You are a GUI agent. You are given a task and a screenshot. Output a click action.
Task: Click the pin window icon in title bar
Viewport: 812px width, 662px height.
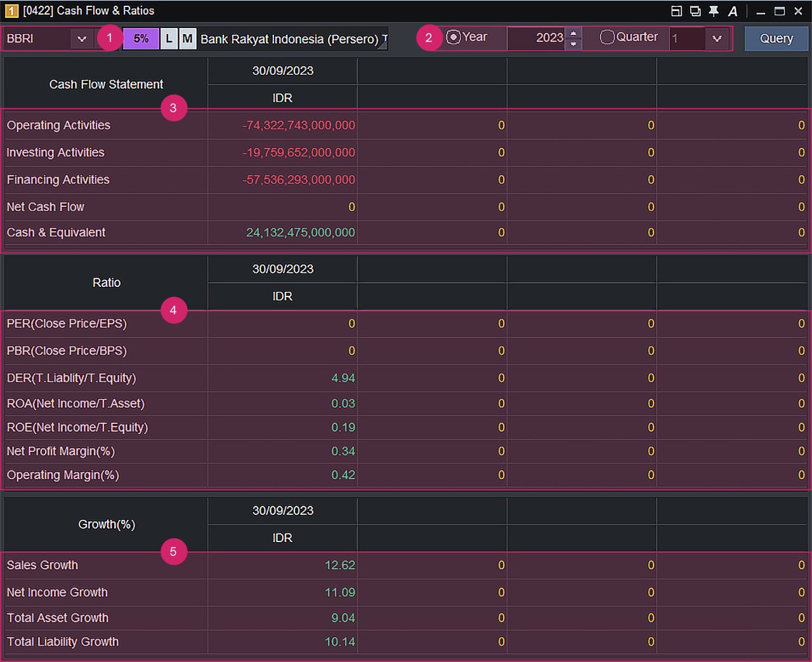pyautogui.click(x=714, y=11)
